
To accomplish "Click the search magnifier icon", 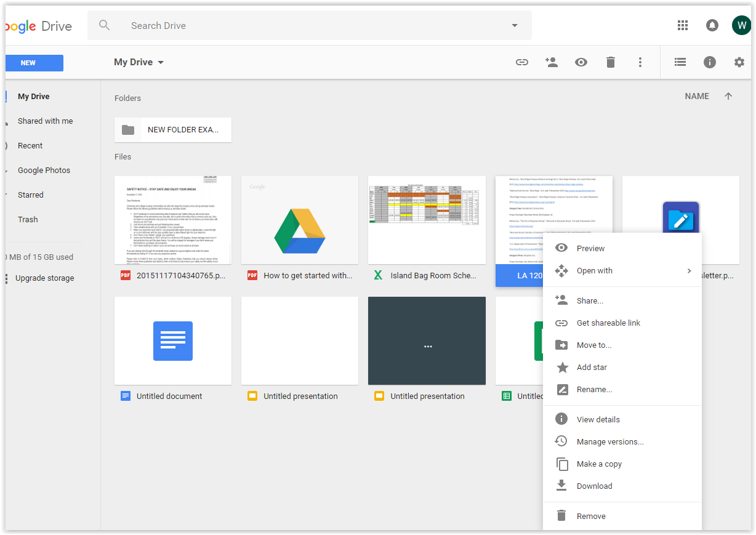I will (x=104, y=25).
